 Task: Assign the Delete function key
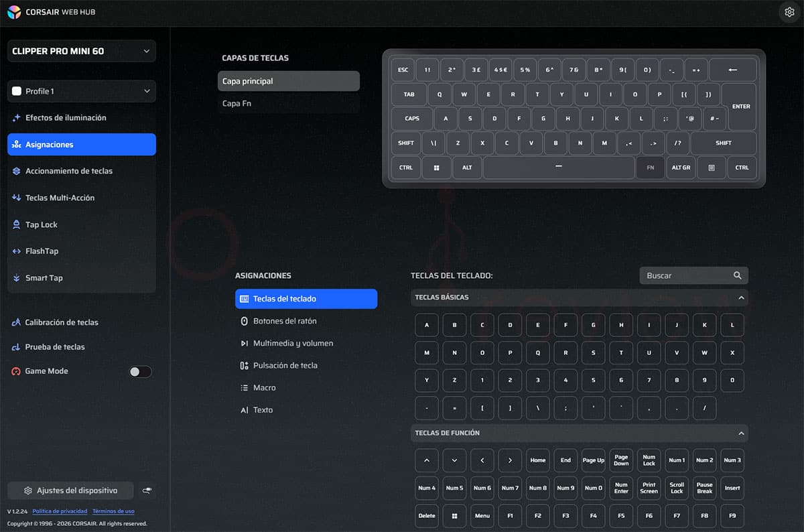427,516
